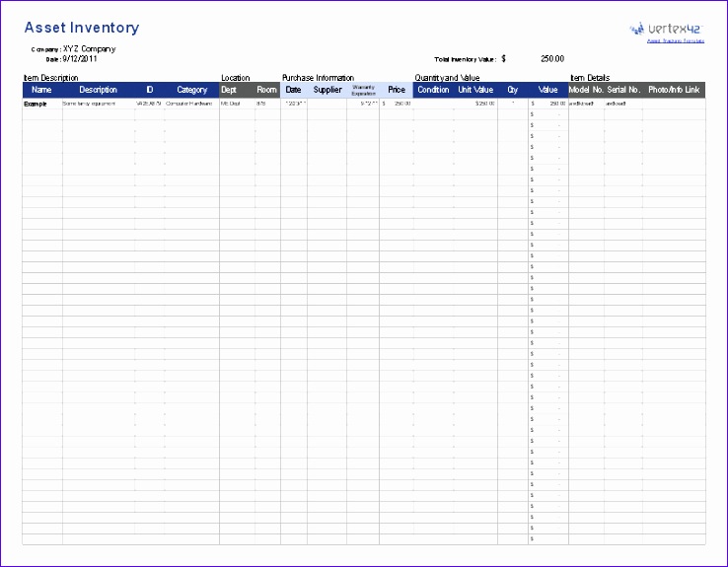This screenshot has width=728, height=567.
Task: Select the Item Details group label
Action: (x=590, y=78)
